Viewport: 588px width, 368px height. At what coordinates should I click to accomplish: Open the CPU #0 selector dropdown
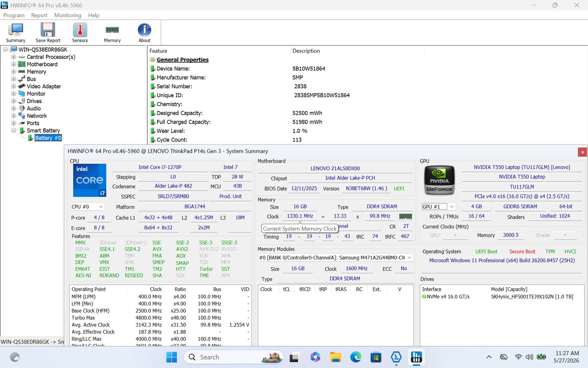coord(88,207)
